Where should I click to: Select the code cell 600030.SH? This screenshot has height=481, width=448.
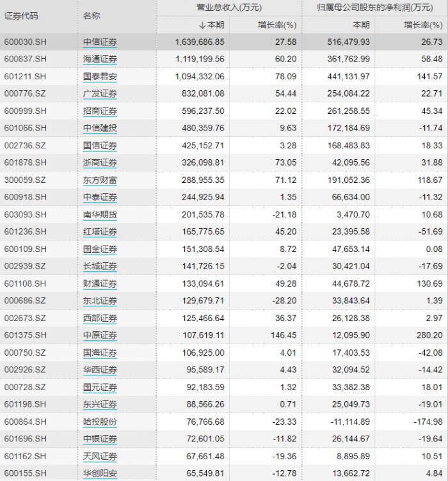point(26,42)
